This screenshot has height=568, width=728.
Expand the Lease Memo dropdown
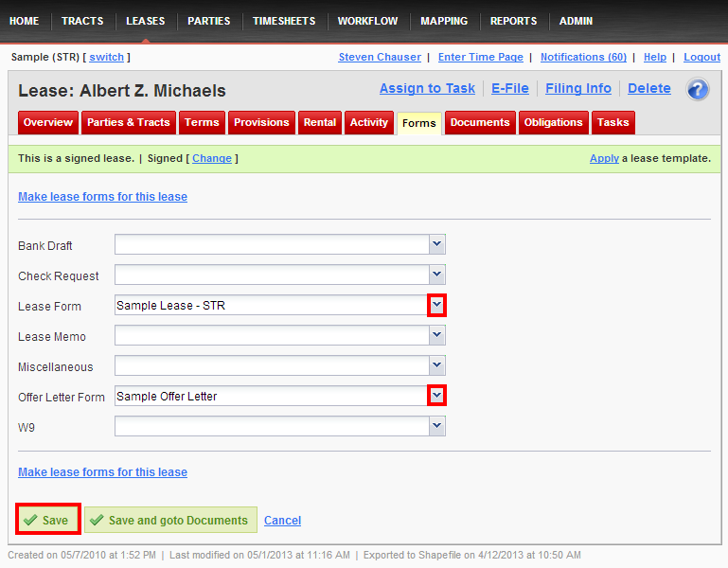point(436,336)
